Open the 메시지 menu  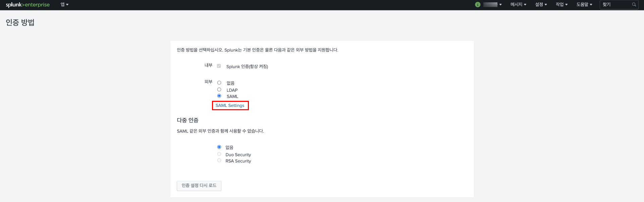(x=518, y=5)
